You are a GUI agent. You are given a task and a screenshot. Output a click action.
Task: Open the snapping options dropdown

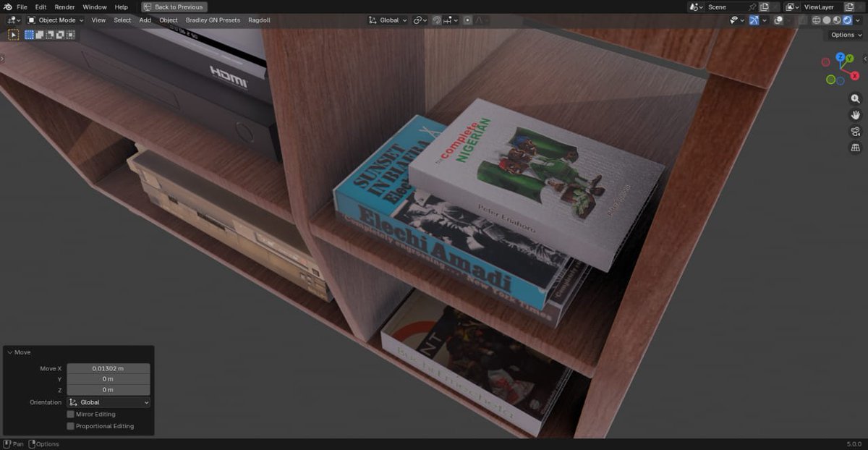click(452, 20)
